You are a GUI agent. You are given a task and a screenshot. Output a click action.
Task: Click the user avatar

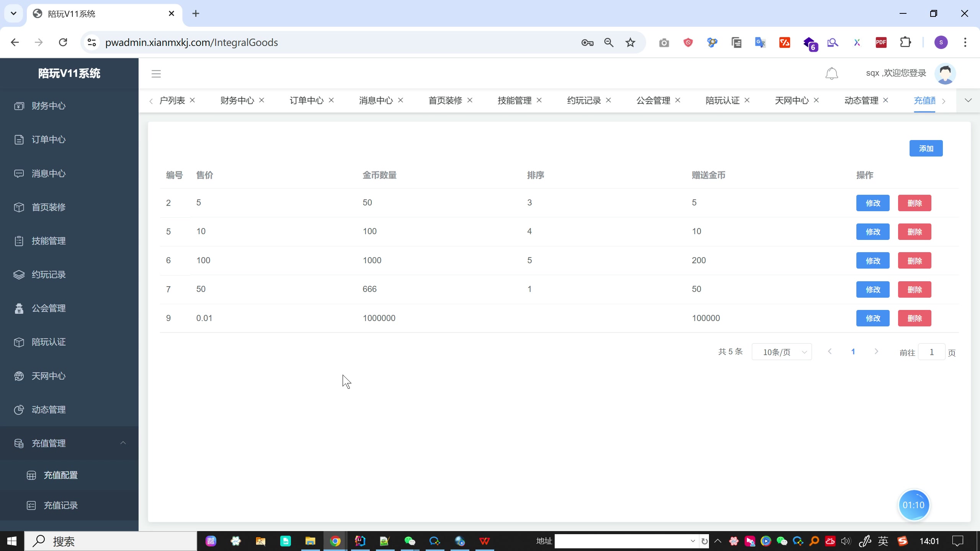(x=945, y=73)
